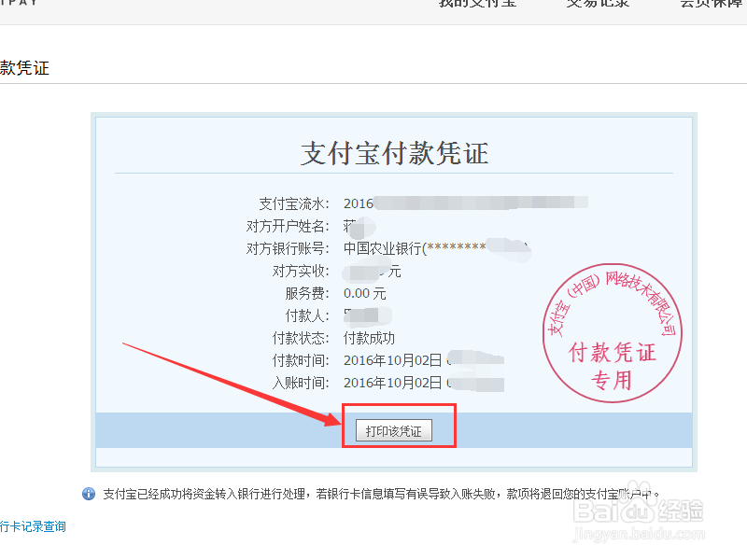Open the 交易记录 top navigation item

pos(598,4)
